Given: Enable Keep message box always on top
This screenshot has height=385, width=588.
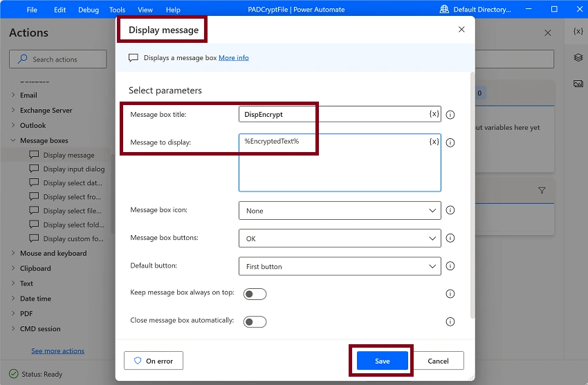Looking at the screenshot, I should click(255, 294).
